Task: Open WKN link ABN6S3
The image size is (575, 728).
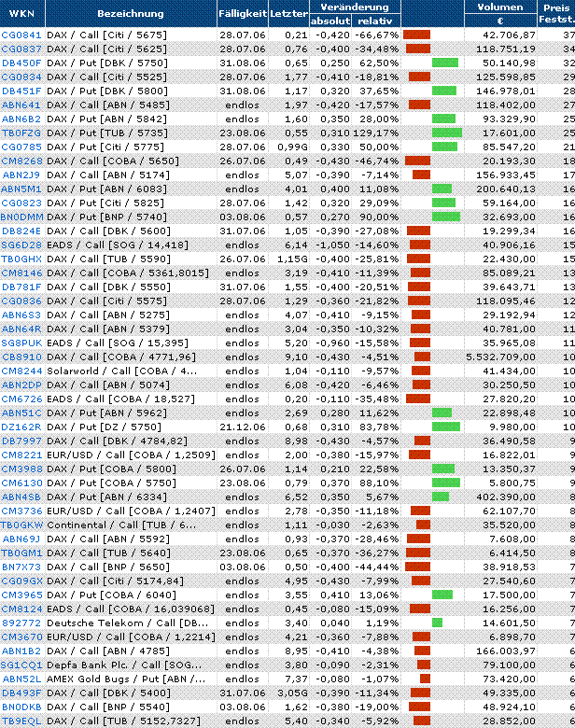Action: click(21, 315)
